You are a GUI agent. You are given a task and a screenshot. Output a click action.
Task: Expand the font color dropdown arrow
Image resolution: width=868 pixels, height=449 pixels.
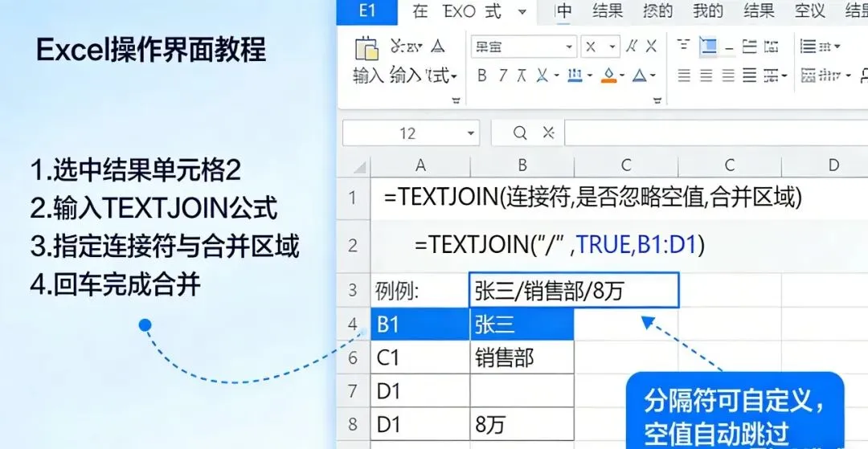653,76
